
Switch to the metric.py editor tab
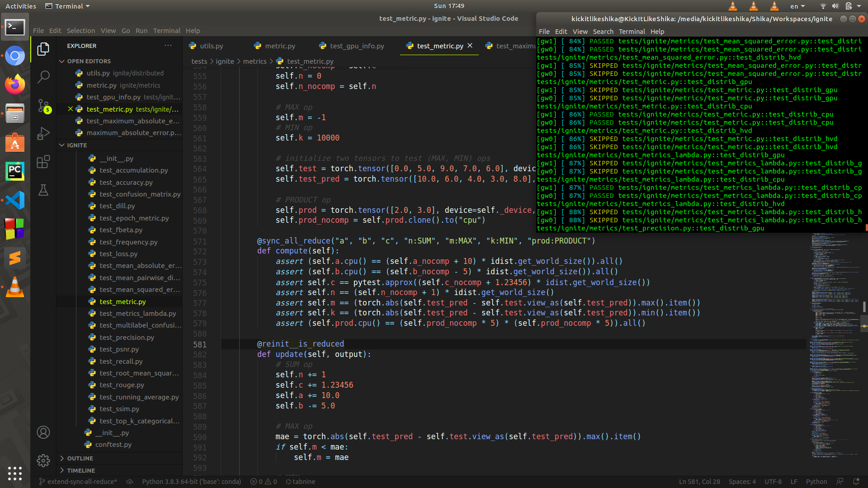point(279,46)
